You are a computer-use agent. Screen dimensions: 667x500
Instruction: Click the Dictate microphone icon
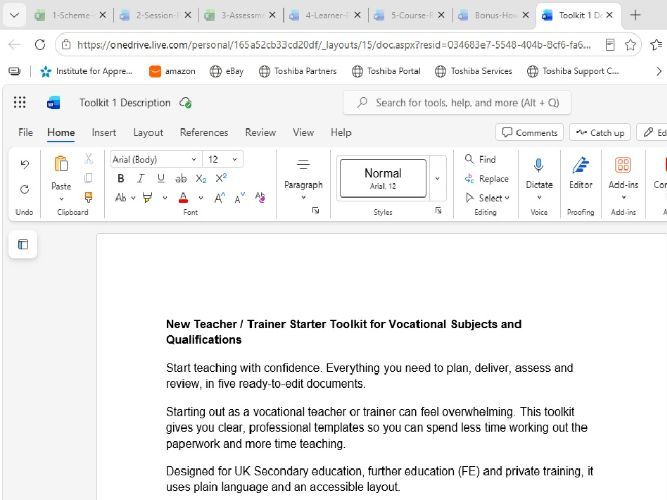click(x=539, y=165)
